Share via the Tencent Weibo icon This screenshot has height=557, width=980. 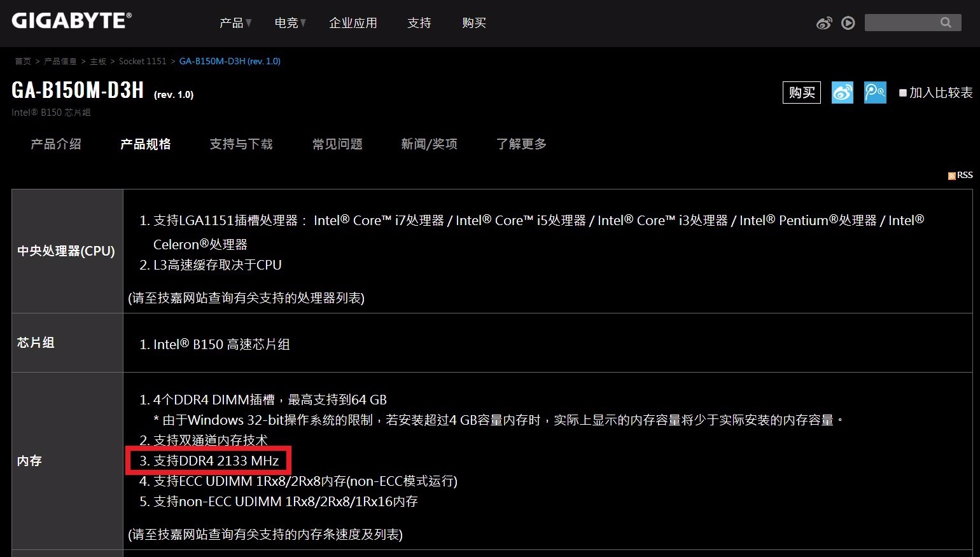coord(876,93)
